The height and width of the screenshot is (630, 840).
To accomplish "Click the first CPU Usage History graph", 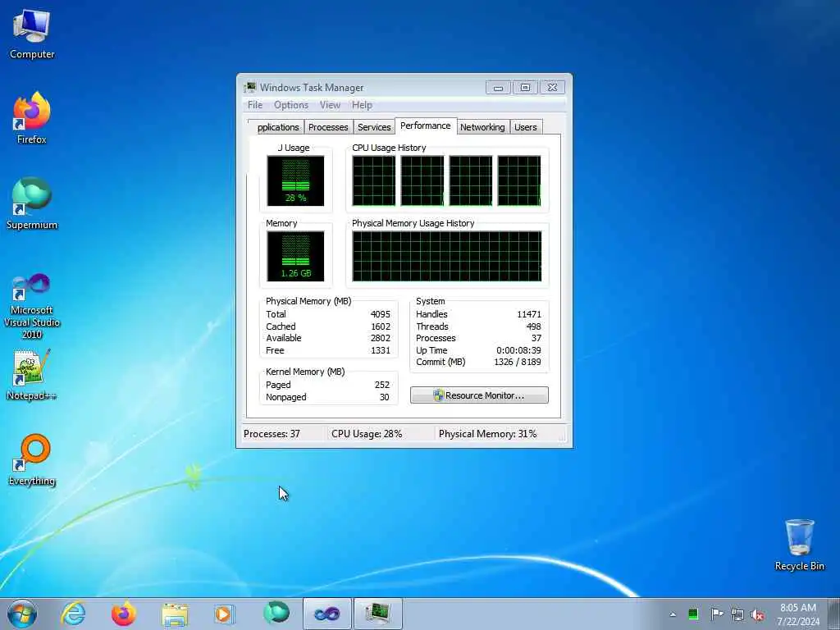I will click(374, 181).
